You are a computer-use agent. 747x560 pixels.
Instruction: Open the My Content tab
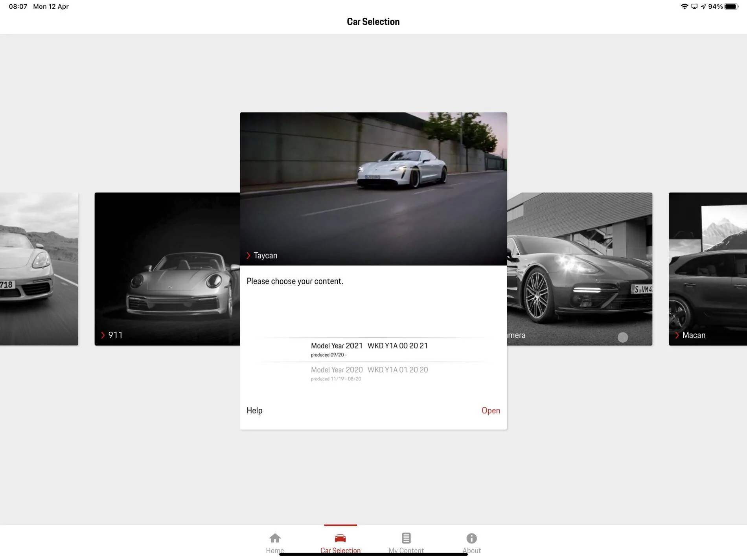[406, 543]
